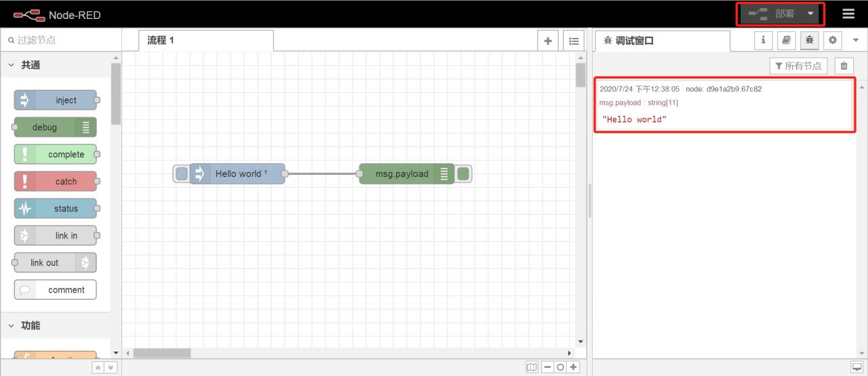Open the sidebar tabs dropdown arrow
Viewport: 868px width, 376px height.
pyautogui.click(x=855, y=41)
